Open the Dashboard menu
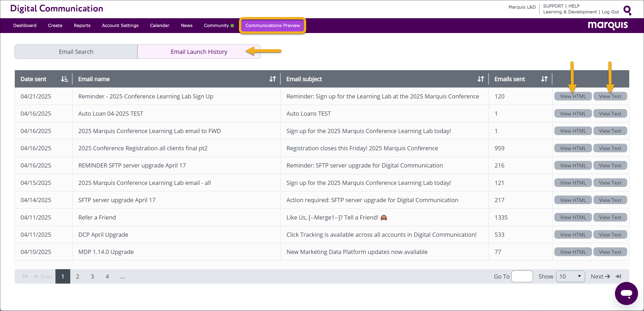The height and width of the screenshot is (311, 644). (x=25, y=25)
